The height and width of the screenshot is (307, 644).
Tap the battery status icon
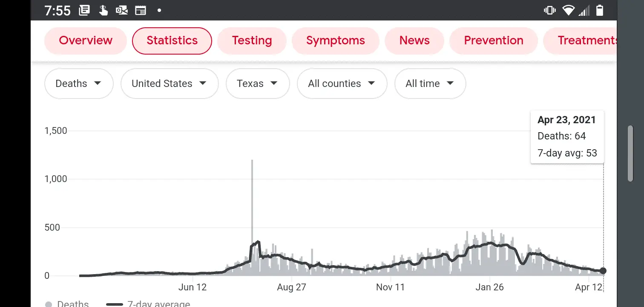pos(600,10)
